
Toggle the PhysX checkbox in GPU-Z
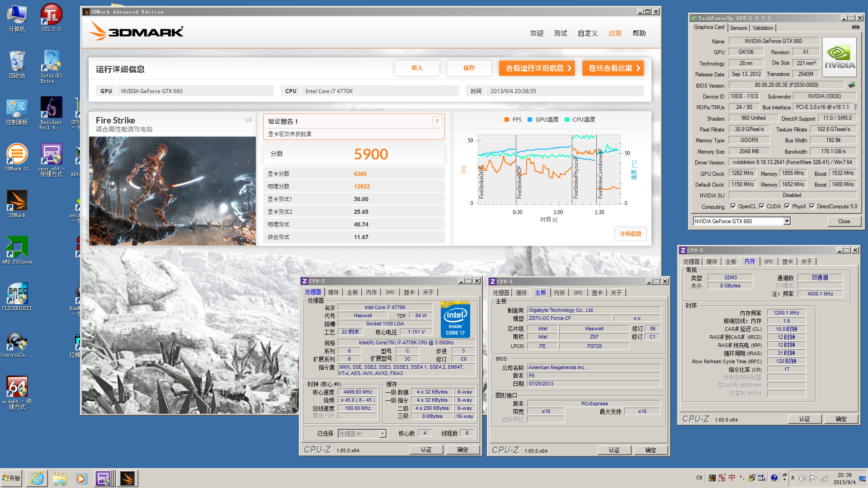(787, 206)
